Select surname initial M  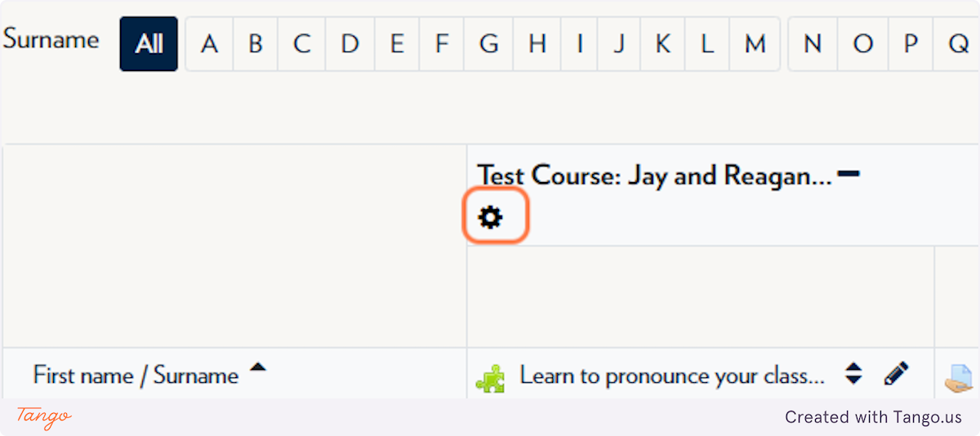[755, 44]
